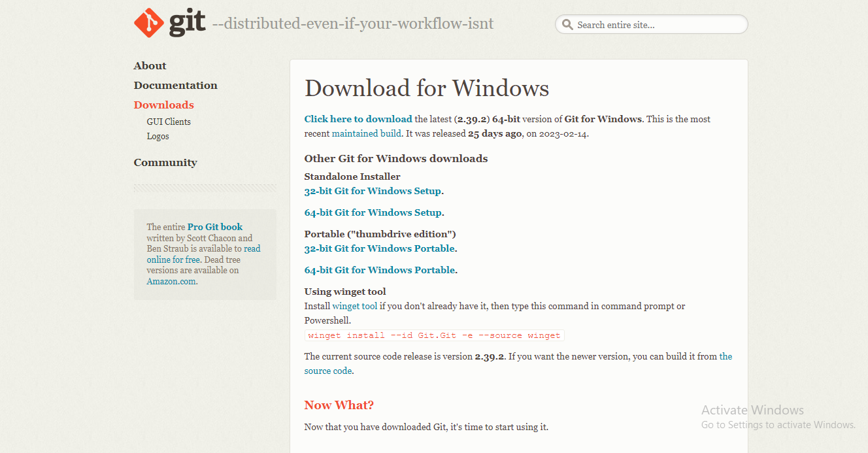The image size is (868, 453).
Task: Click the Portable thumbdrive edition label
Action: [x=380, y=234]
